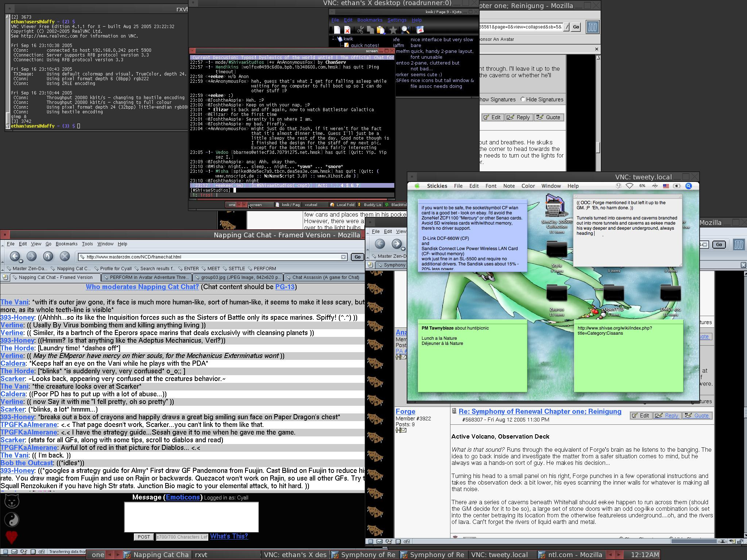
Task: Click What's This? link
Action: tap(229, 536)
